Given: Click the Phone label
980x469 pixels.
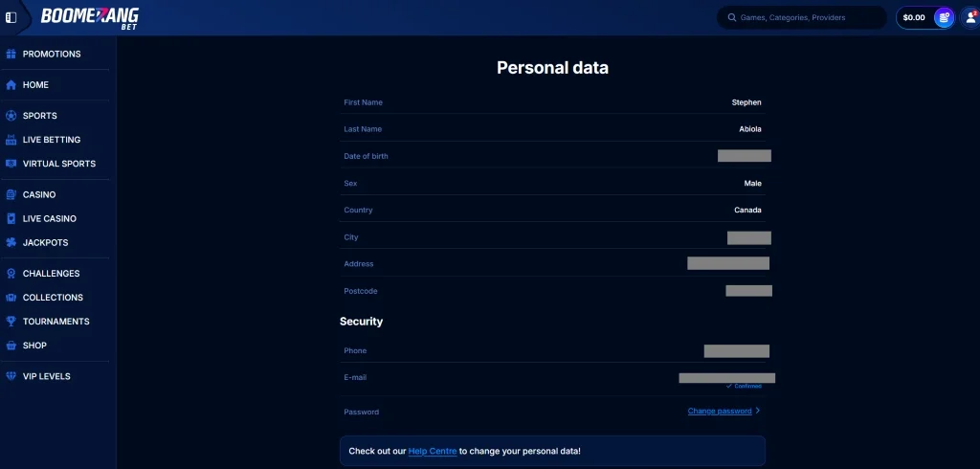Looking at the screenshot, I should point(355,351).
